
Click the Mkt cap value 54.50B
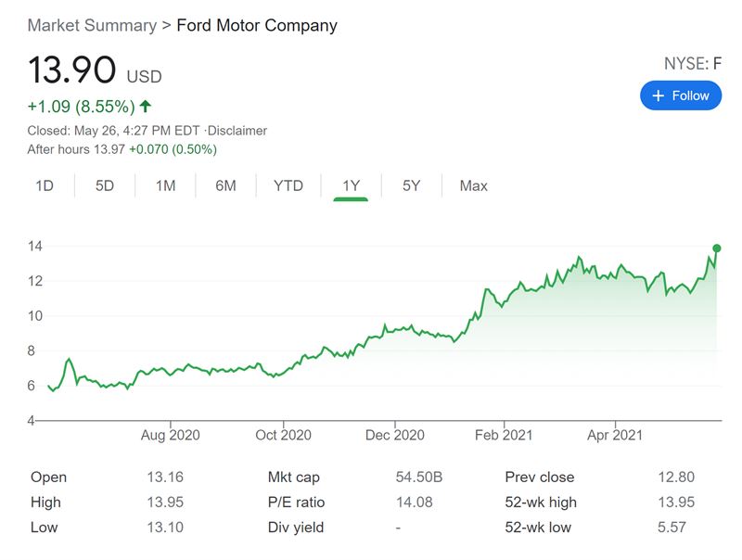click(418, 477)
